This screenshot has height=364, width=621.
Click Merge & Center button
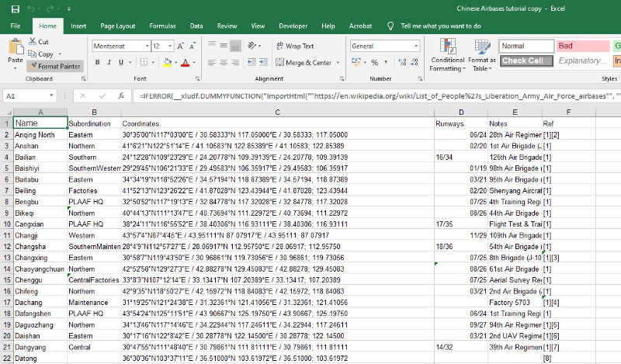[304, 63]
